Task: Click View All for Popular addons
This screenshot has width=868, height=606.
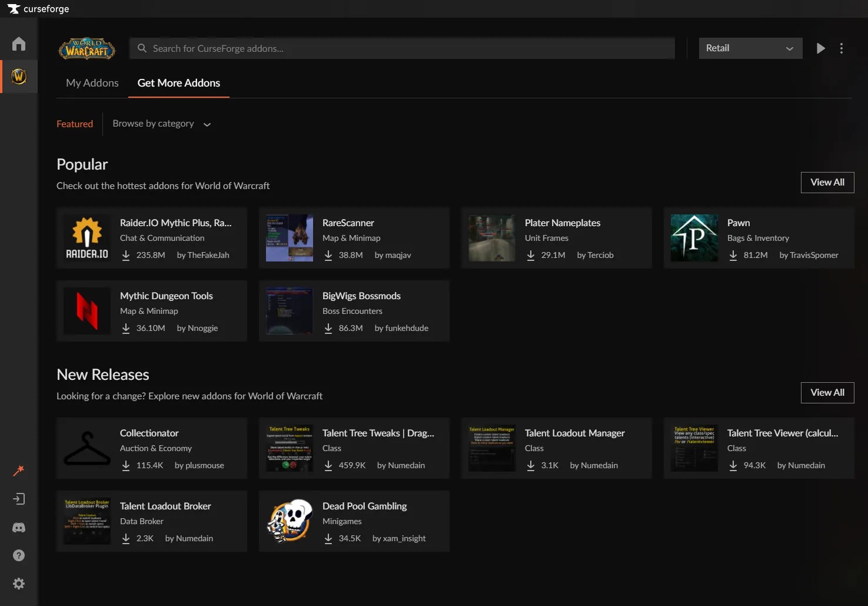Action: (827, 182)
